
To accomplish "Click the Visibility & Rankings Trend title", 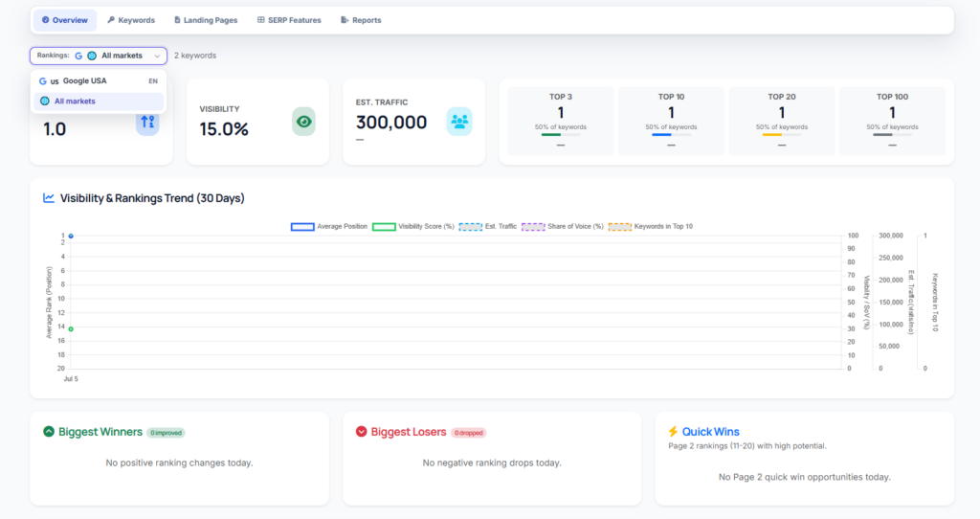I will 152,198.
